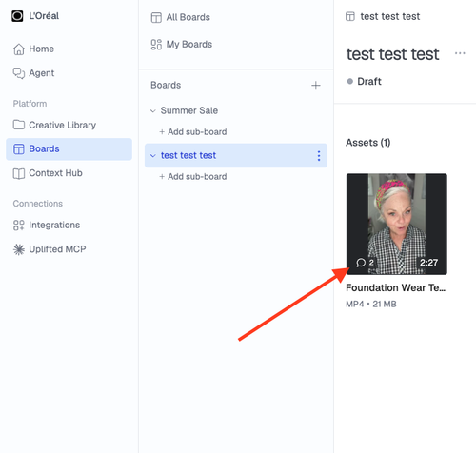The height and width of the screenshot is (453, 476).
Task: Click the 2:27 duration badge
Action: 428,263
